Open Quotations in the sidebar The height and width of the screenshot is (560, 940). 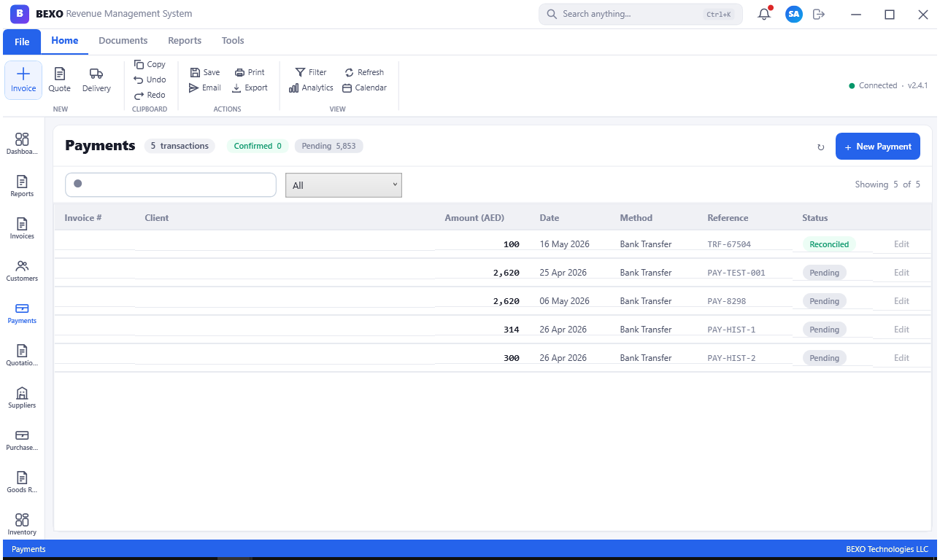22,355
